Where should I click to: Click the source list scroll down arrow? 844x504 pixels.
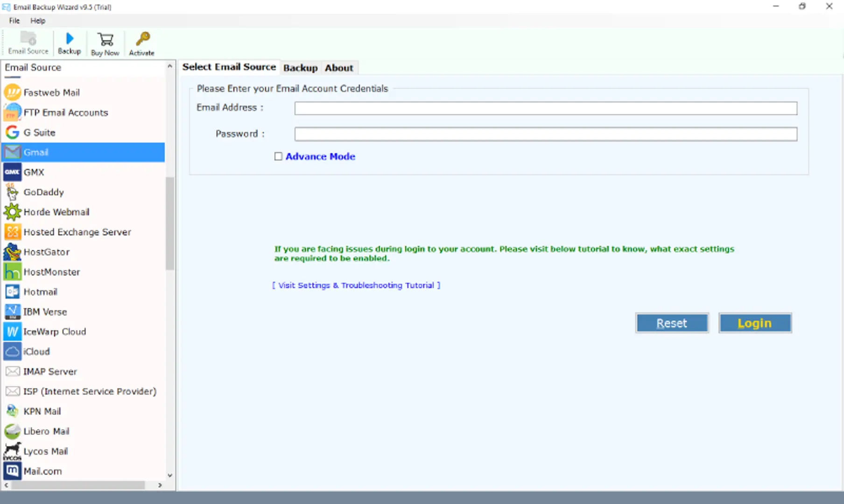170,476
